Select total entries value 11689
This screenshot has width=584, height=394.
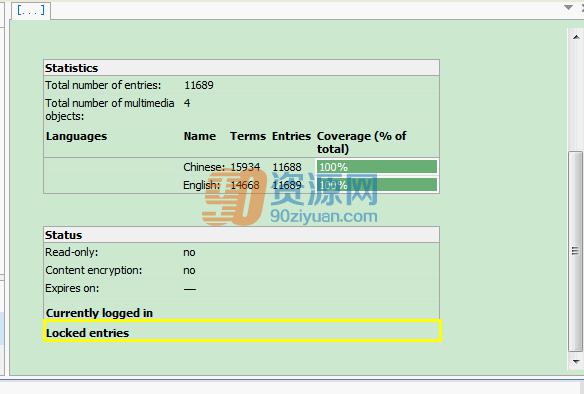[x=199, y=85]
